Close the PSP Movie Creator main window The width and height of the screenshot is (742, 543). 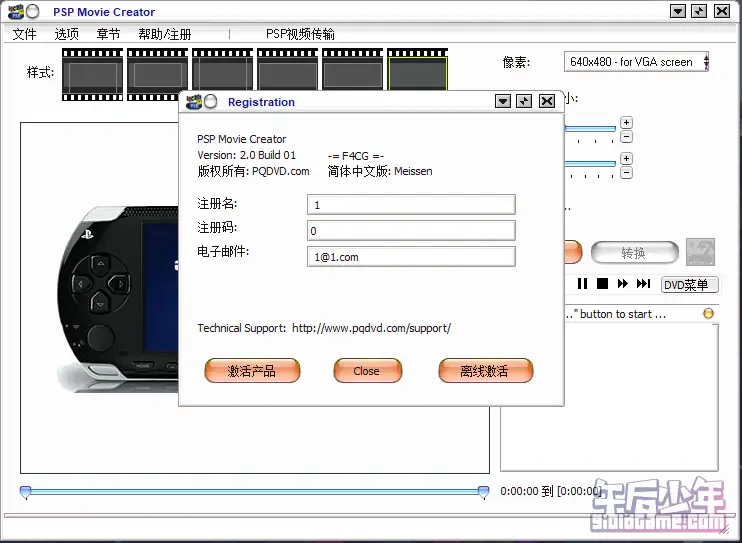point(722,11)
